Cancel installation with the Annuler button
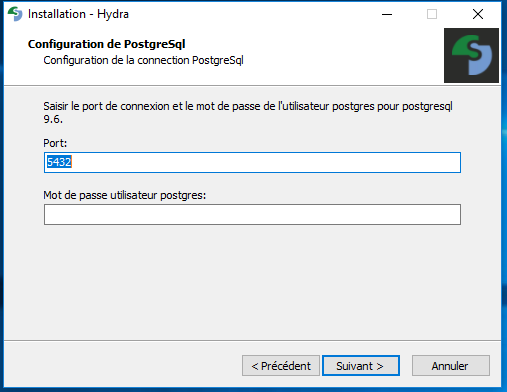 pos(451,366)
